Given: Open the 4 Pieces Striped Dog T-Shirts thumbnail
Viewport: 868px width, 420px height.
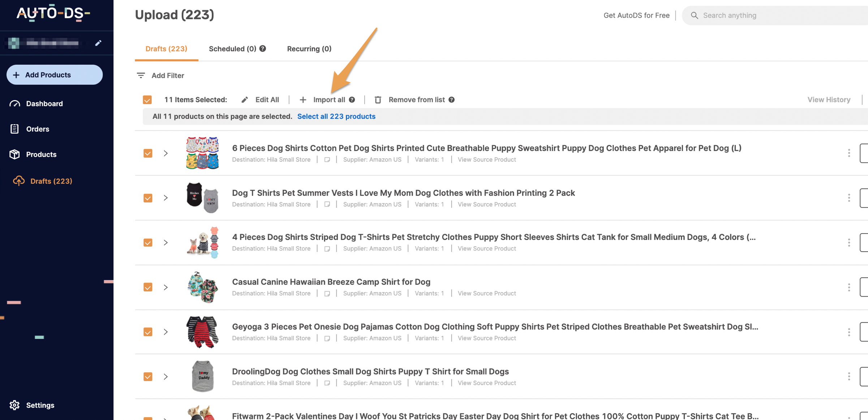Looking at the screenshot, I should tap(202, 243).
